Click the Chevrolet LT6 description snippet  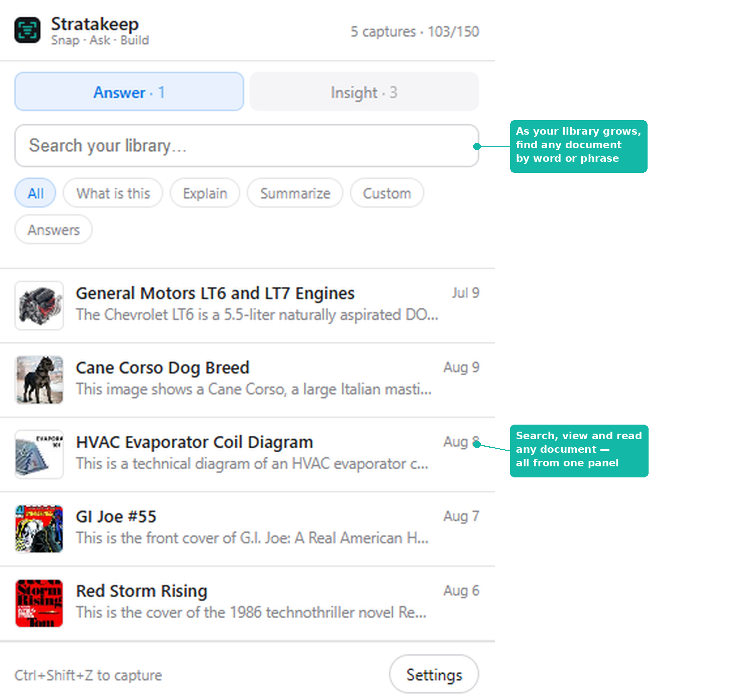pyautogui.click(x=257, y=315)
